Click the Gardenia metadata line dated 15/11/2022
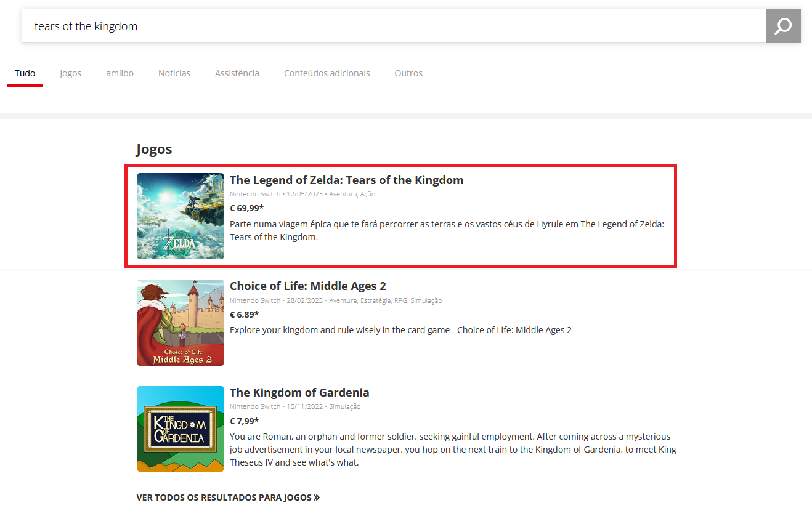Image resolution: width=812 pixels, height=508 pixels. click(295, 406)
